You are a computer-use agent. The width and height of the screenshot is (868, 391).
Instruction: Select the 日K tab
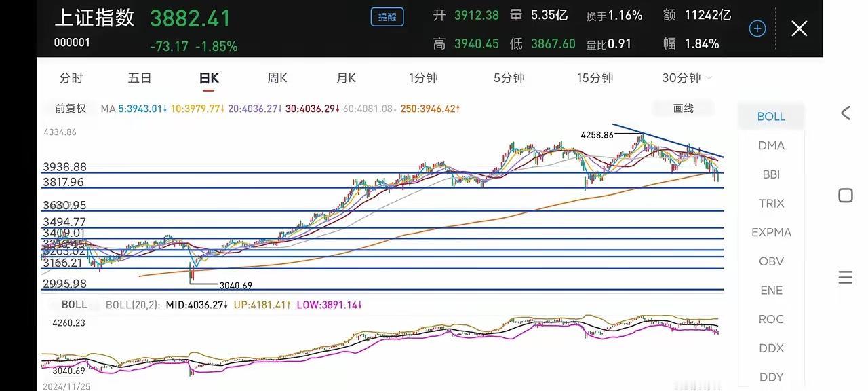pos(209,78)
